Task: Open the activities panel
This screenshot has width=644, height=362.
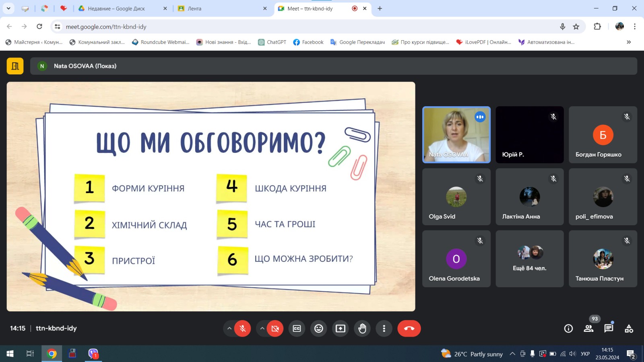Action: pyautogui.click(x=629, y=329)
